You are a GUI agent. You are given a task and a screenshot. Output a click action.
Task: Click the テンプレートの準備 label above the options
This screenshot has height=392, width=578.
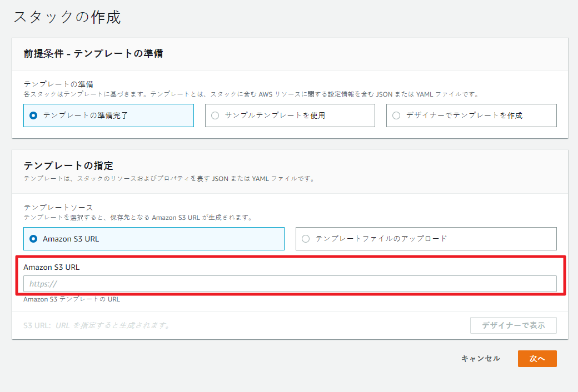[58, 84]
